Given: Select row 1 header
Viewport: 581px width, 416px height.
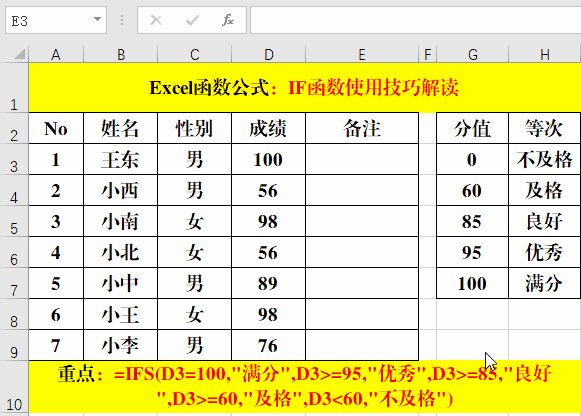Looking at the screenshot, I should [x=14, y=88].
